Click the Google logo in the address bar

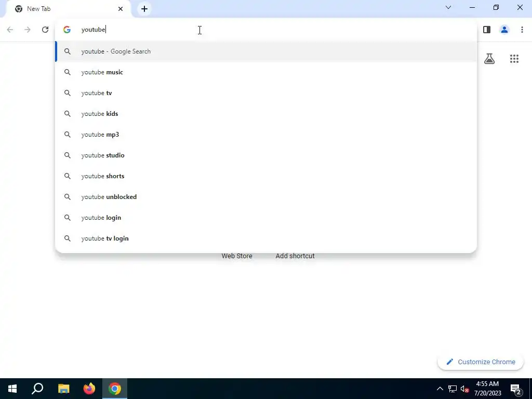click(x=67, y=30)
